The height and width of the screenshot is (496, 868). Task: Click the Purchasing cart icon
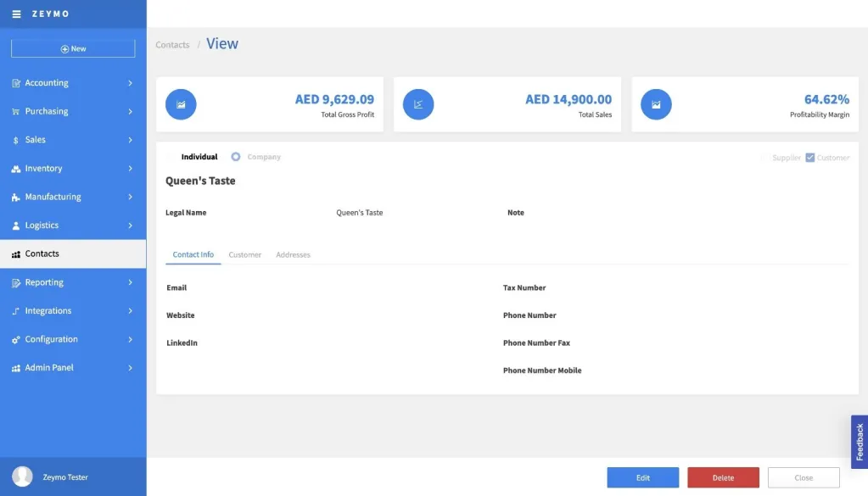15,112
